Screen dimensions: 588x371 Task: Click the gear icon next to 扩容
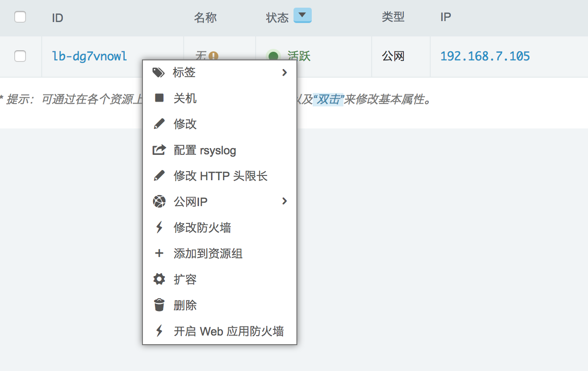tap(159, 279)
